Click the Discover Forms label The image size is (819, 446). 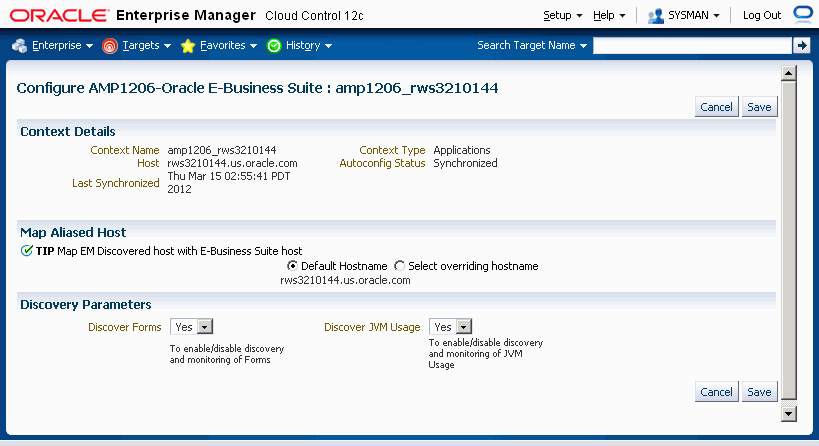125,327
